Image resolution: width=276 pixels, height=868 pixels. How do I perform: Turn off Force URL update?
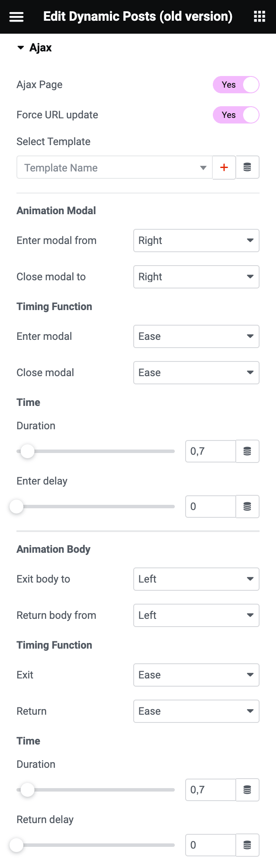(236, 115)
